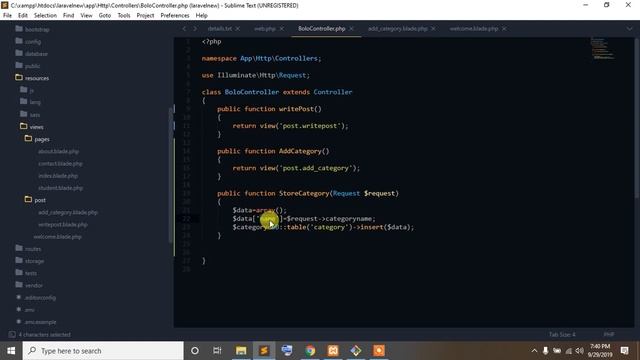Expand the storage folder
This screenshot has width=640, height=360.
pos(30,261)
